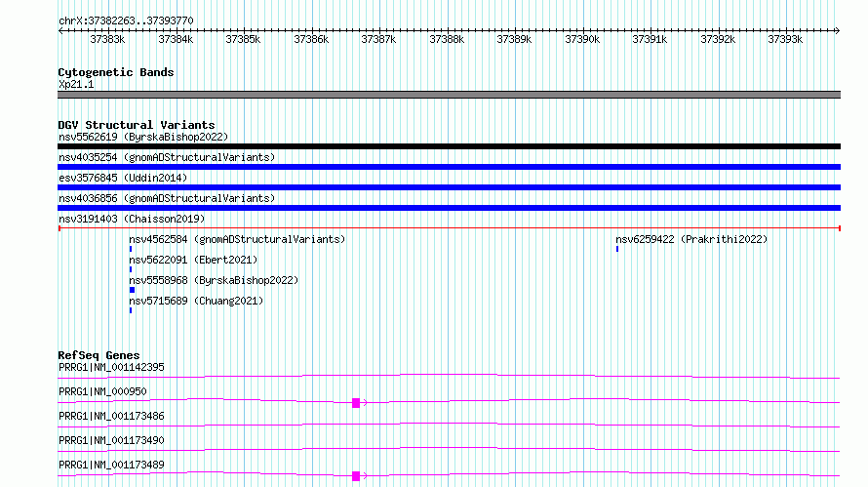Image resolution: width=868 pixels, height=487 pixels.
Task: Click the 37388k ruler tick label
Action: coord(447,39)
